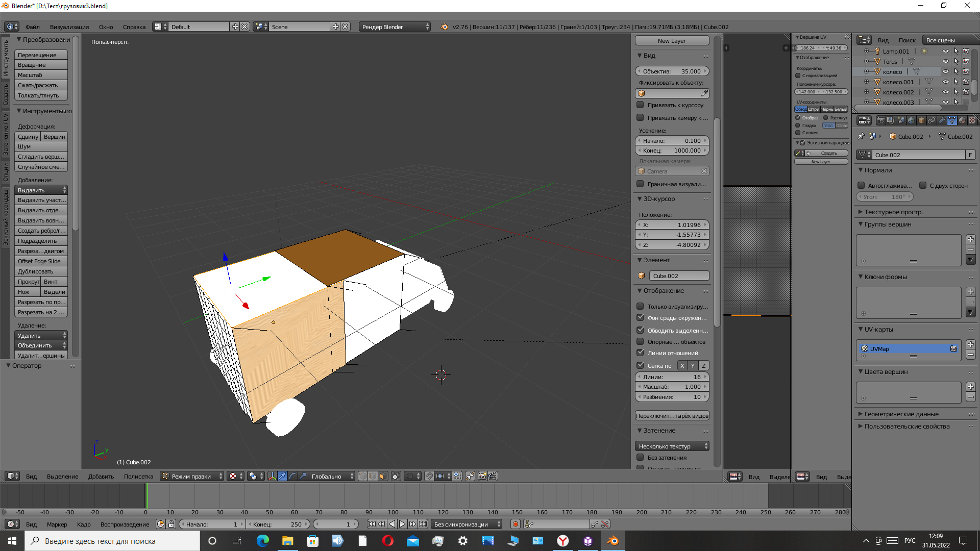Click the jump to first frame button
The image size is (980, 551).
click(x=372, y=524)
